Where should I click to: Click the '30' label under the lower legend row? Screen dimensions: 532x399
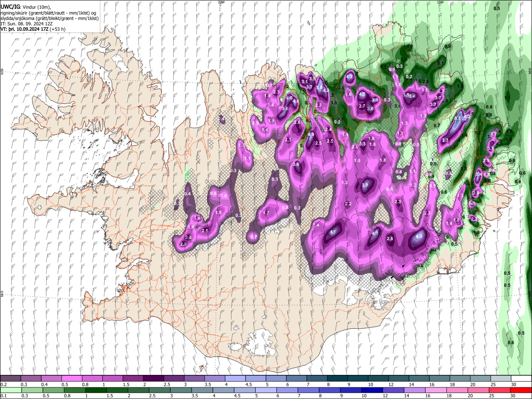(x=514, y=396)
